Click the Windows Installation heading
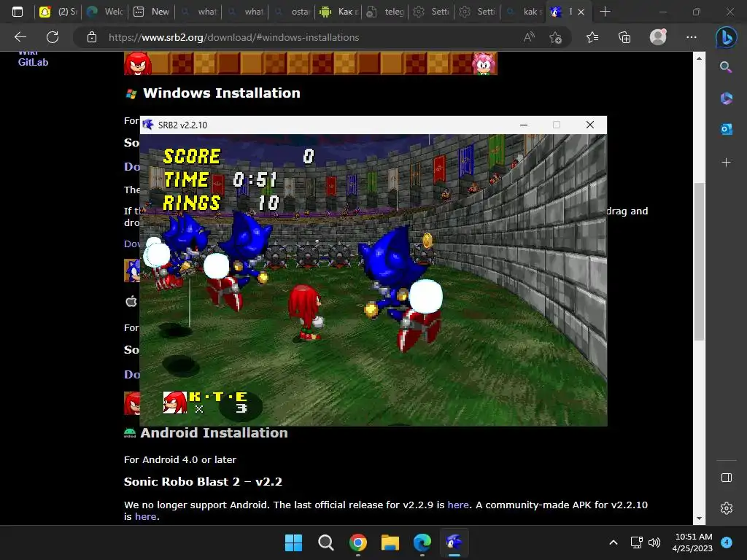The width and height of the screenshot is (747, 560). tap(222, 93)
